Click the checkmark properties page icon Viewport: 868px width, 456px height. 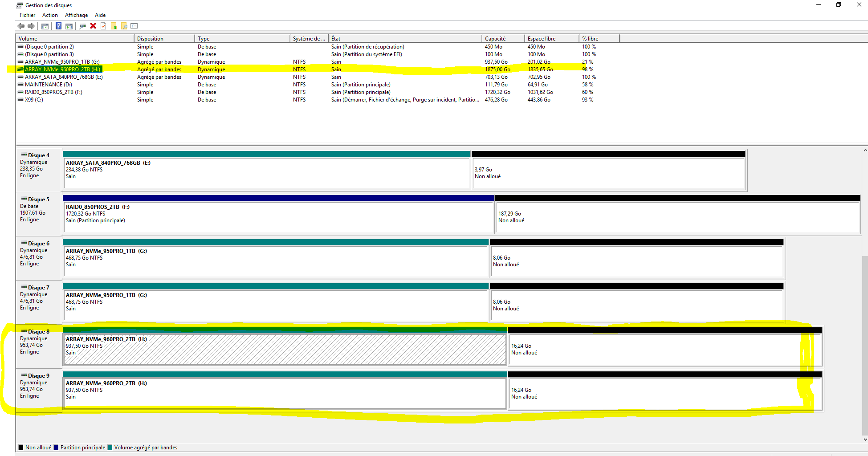(x=103, y=26)
